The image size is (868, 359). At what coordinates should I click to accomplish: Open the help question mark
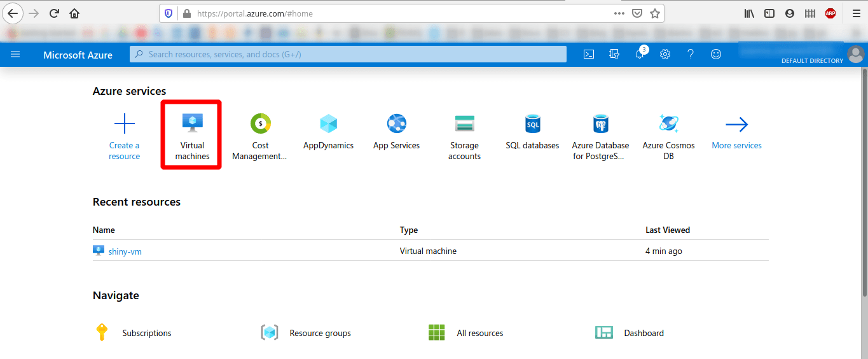pos(691,55)
